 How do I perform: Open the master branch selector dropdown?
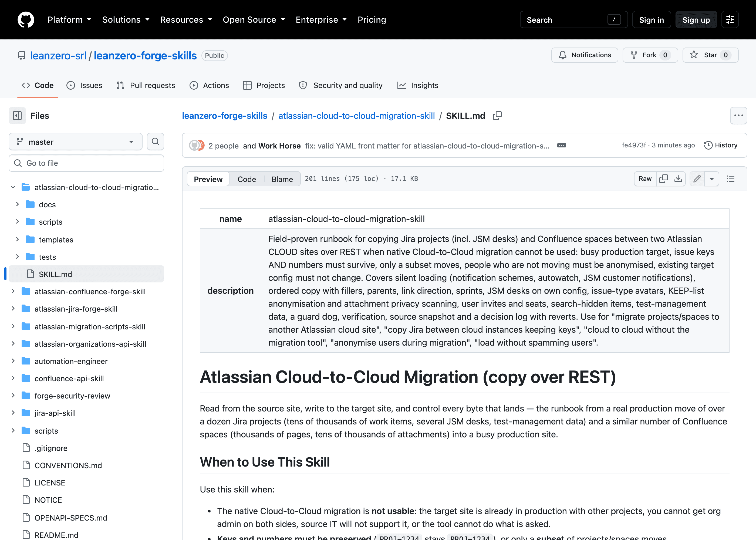tap(76, 142)
